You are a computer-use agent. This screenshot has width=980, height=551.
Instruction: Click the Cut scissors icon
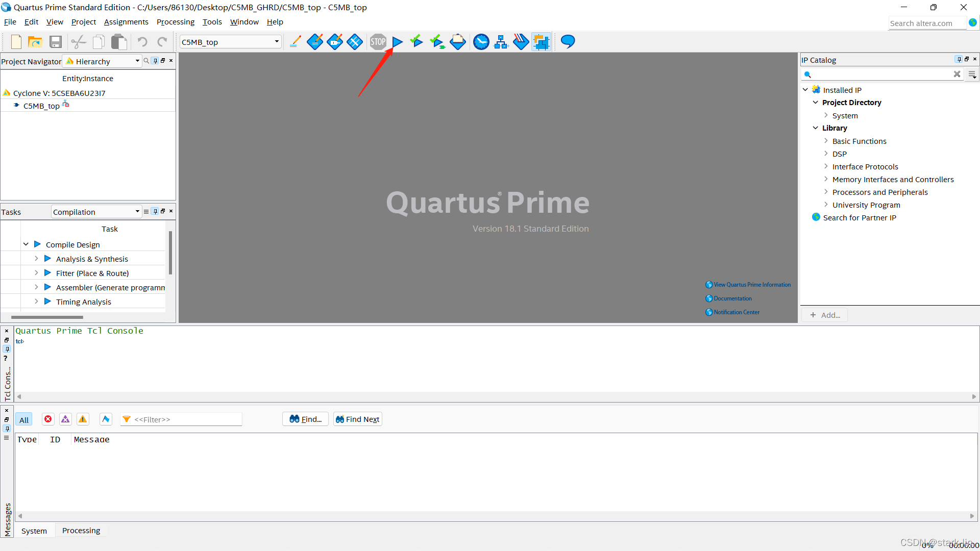point(79,42)
